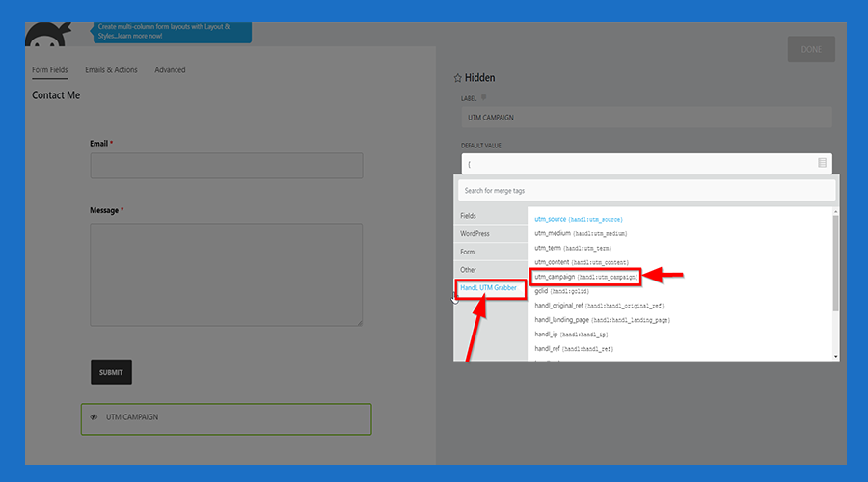The height and width of the screenshot is (482, 868).
Task: Insert utm_source merge tag
Action: [x=579, y=219]
